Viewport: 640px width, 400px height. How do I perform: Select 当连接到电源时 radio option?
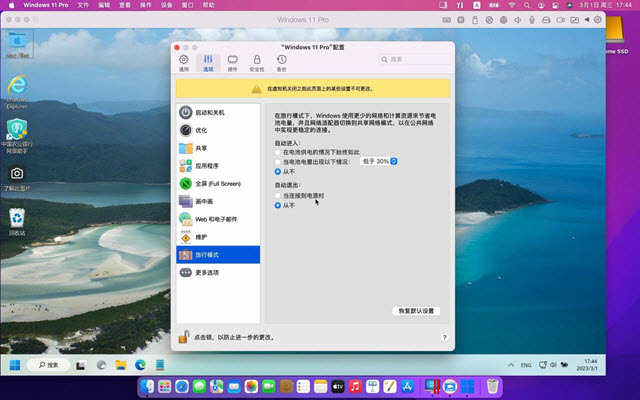[278, 196]
